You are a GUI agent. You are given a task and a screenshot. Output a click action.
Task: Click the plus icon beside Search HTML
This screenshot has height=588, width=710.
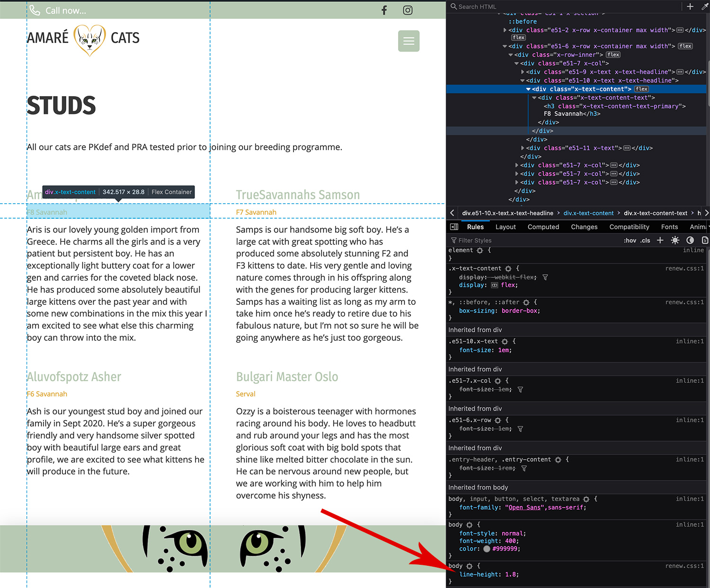click(x=690, y=7)
